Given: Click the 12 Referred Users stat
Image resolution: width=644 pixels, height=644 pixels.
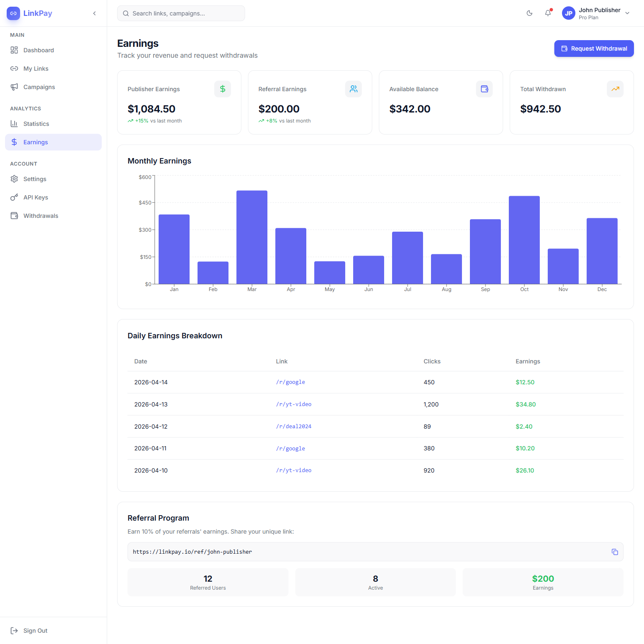Looking at the screenshot, I should click(208, 582).
